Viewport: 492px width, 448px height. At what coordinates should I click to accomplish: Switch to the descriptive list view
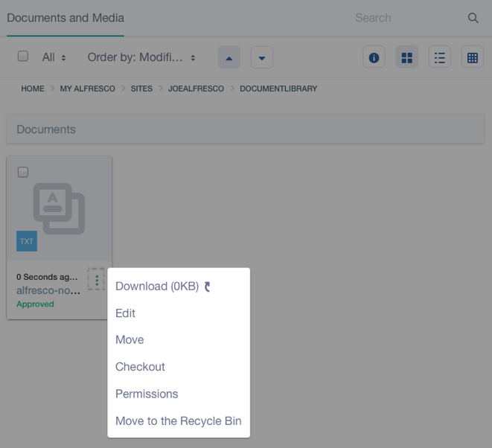pos(440,57)
